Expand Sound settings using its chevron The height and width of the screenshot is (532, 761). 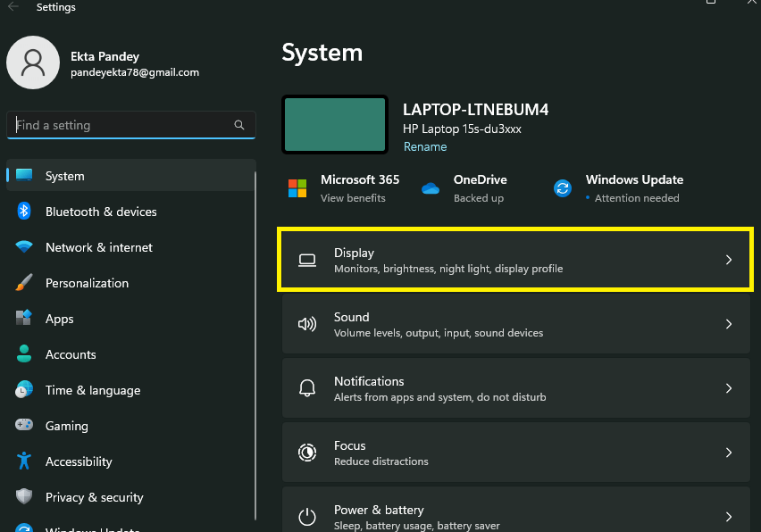[x=729, y=324]
